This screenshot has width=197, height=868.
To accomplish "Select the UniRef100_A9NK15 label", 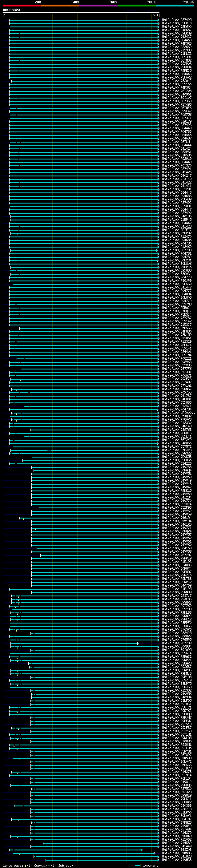I will click(x=177, y=491).
